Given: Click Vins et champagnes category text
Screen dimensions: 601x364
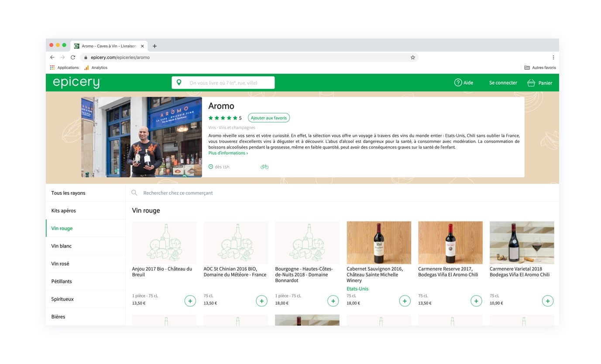Looking at the screenshot, I should click(x=237, y=128).
